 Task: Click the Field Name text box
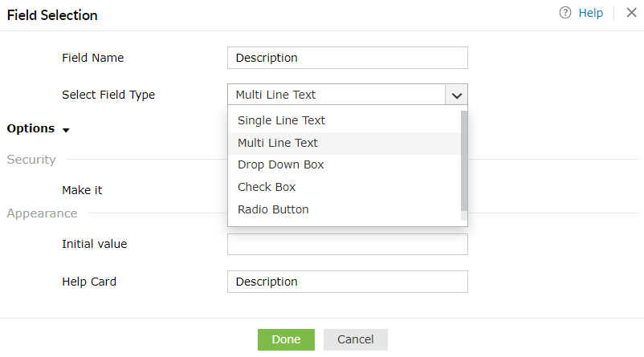(x=347, y=58)
